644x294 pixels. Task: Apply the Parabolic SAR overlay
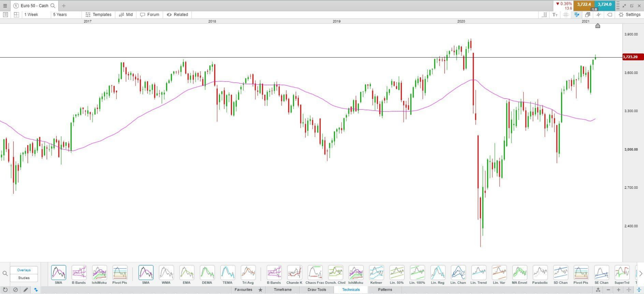[x=540, y=273]
